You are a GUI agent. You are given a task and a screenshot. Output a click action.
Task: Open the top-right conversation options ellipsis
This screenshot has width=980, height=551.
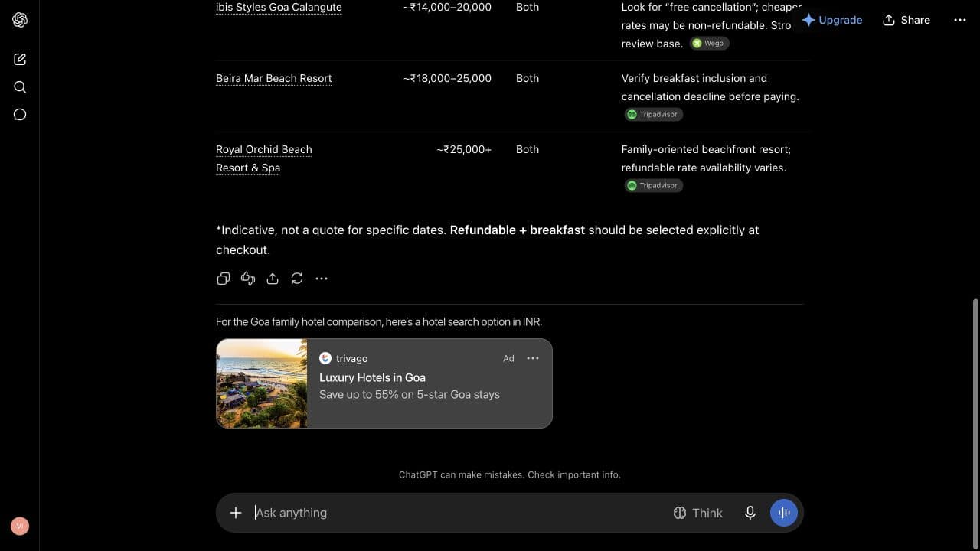pos(960,20)
